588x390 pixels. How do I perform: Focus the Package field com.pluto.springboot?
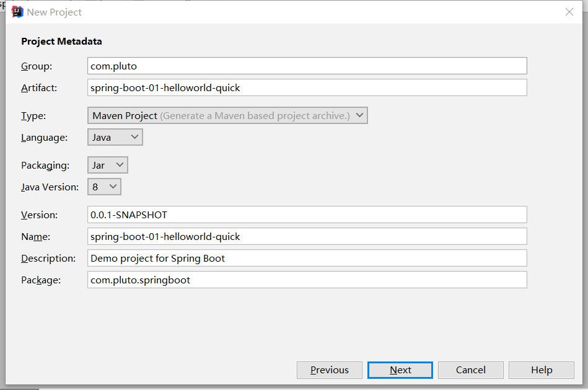[x=307, y=280]
